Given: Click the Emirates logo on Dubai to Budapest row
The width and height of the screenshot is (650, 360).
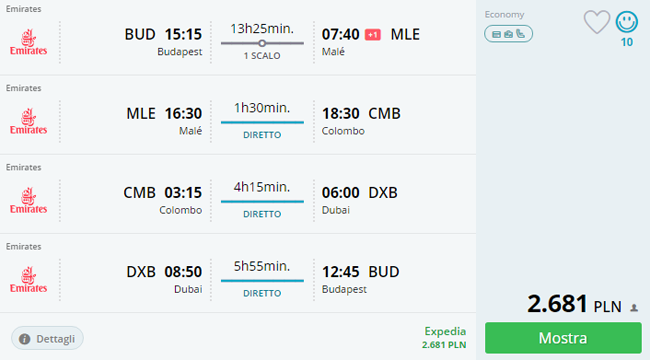Looking at the screenshot, I should 28,280.
